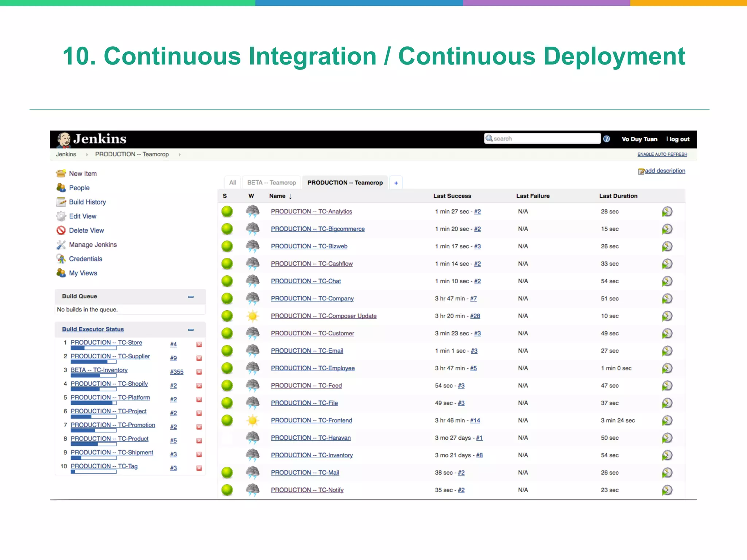This screenshot has height=560, width=747.
Task: Open PRODUCTION -- TC-Promotion executor job
Action: point(113,425)
